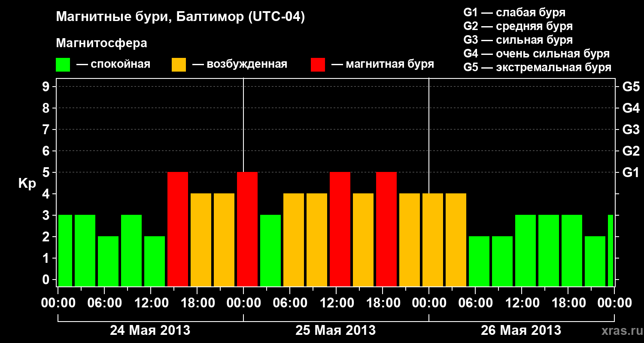644x343 pixels.
Task: Click the '06:00' time label for 26 Мая
Action: tap(475, 303)
